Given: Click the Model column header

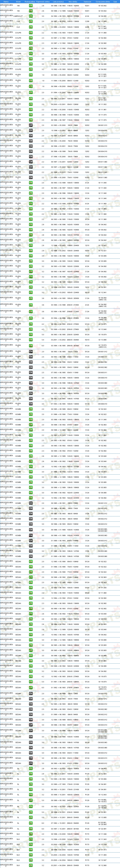Looking at the screenshot, I should (x=18, y=2).
